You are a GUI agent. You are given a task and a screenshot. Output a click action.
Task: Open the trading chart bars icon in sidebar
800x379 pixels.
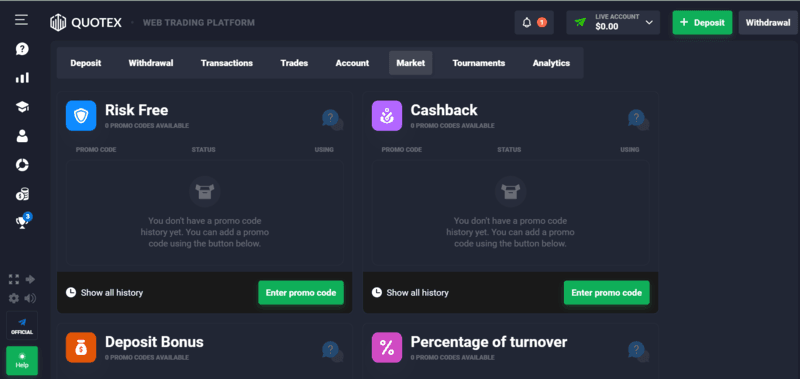(22, 78)
